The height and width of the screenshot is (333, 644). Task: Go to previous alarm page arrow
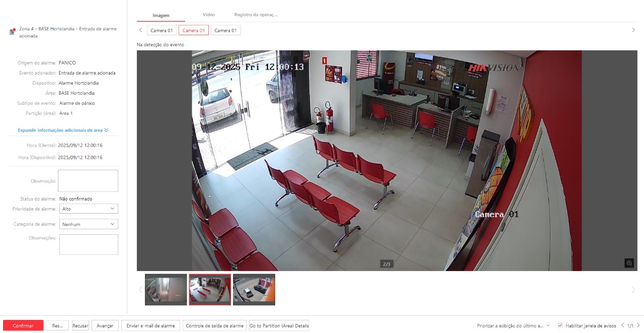622,325
